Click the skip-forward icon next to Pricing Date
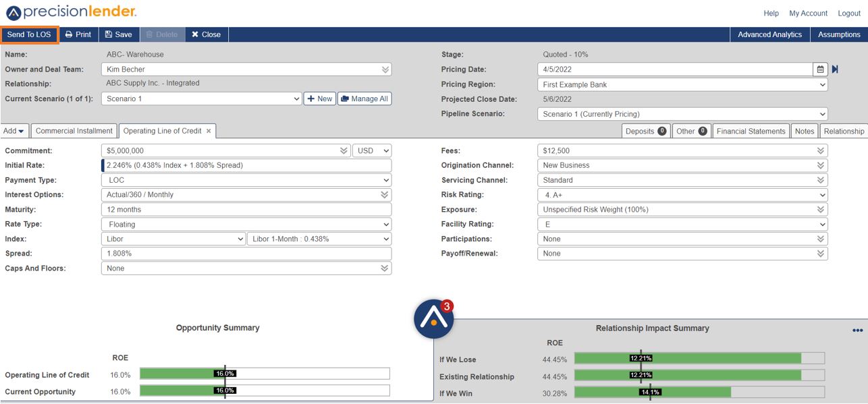The width and height of the screenshot is (868, 404). (x=835, y=69)
